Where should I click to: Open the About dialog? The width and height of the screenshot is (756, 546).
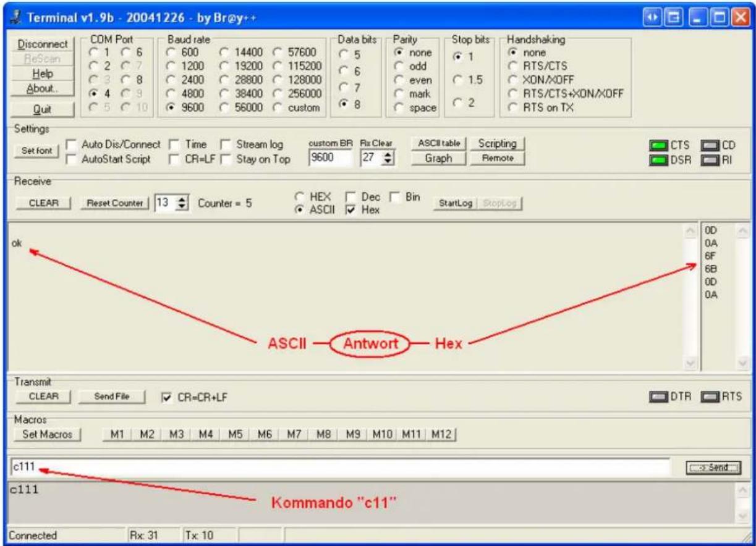click(43, 88)
